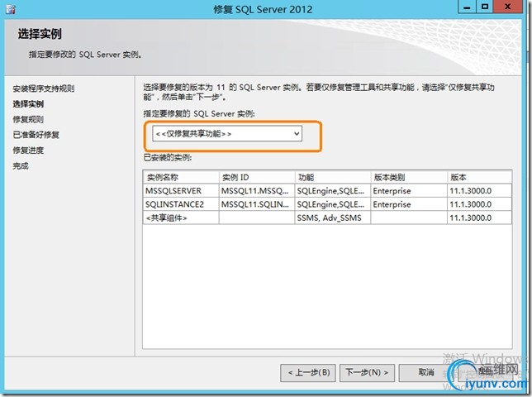
Task: Click SQLEngine cell in SQLINSTANCE2 row
Action: [333, 204]
